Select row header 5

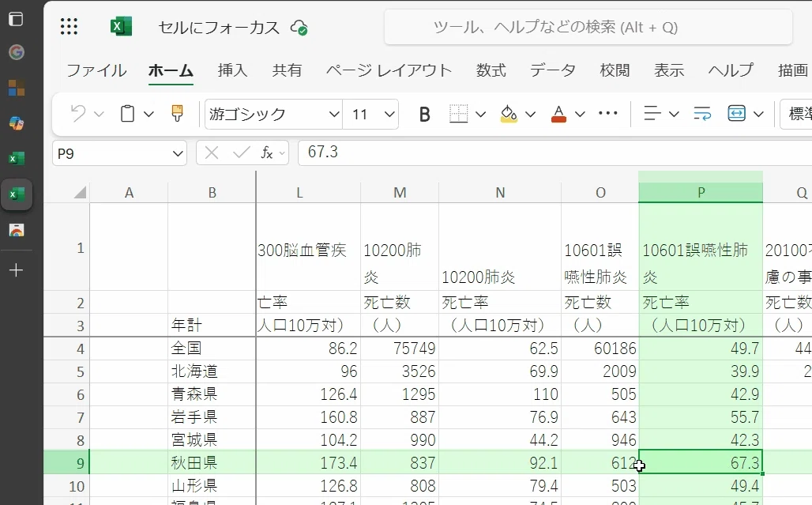pos(67,372)
